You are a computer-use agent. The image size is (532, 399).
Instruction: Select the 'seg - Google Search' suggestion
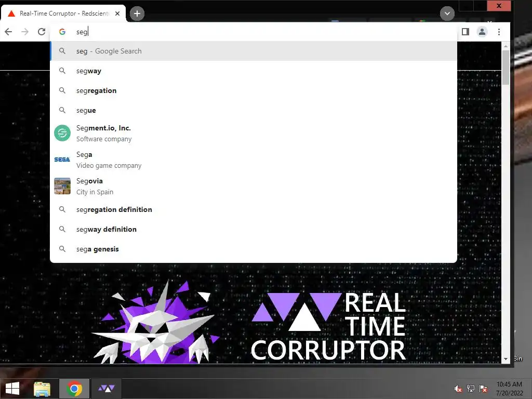pos(254,51)
